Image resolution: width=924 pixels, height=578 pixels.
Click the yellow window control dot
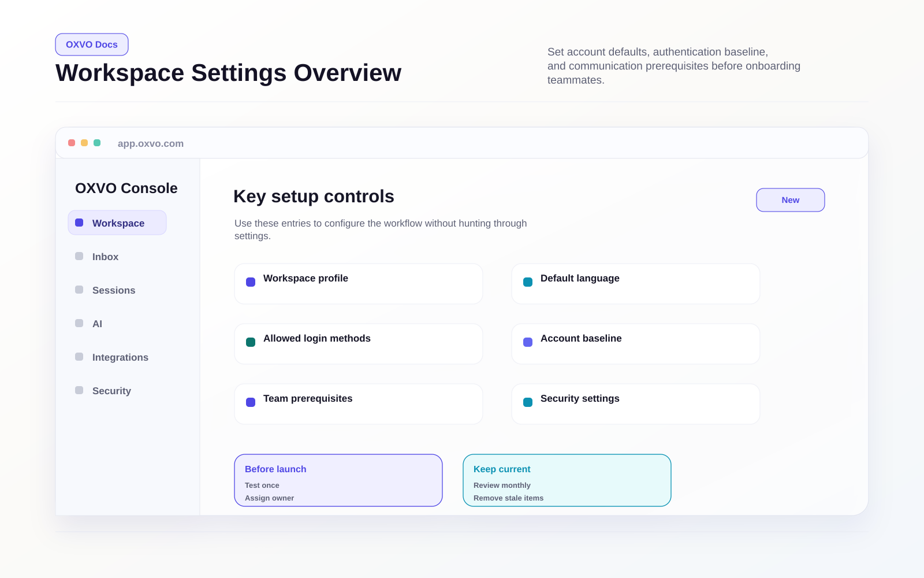coord(84,143)
